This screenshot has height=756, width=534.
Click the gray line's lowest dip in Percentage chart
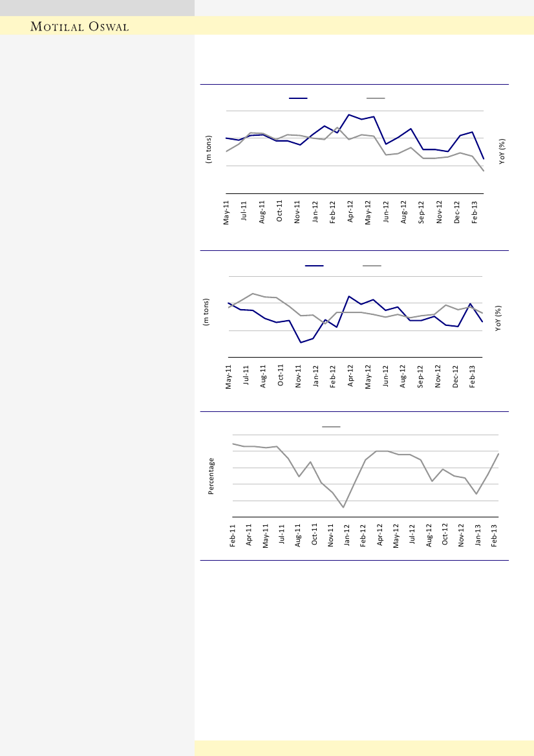(x=343, y=508)
